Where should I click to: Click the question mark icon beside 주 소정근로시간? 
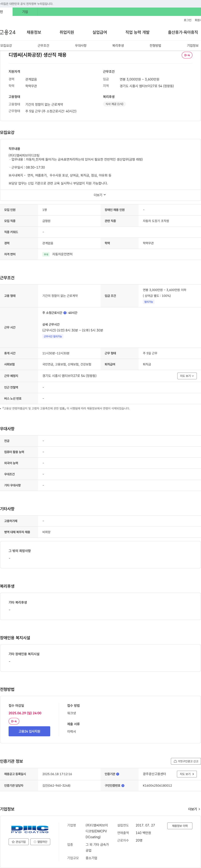[x=65, y=313]
